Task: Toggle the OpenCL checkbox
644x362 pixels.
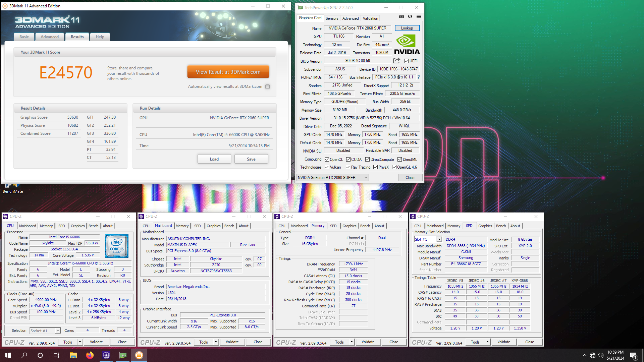Action: pyautogui.click(x=327, y=160)
